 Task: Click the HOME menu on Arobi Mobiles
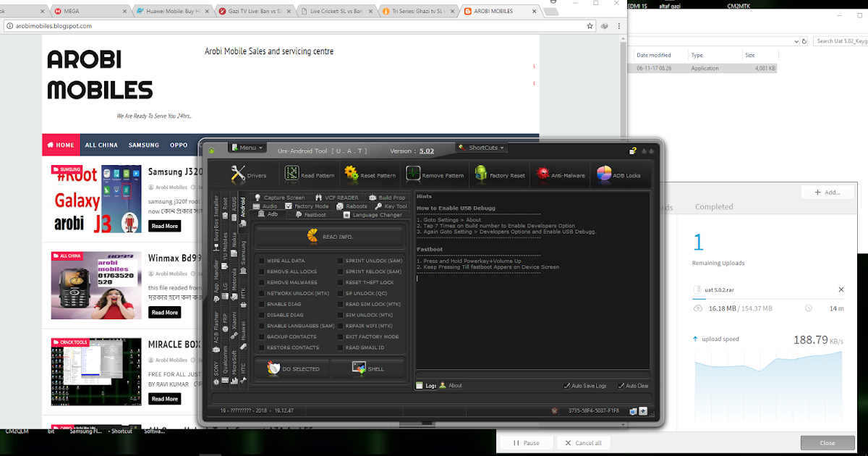pos(61,145)
